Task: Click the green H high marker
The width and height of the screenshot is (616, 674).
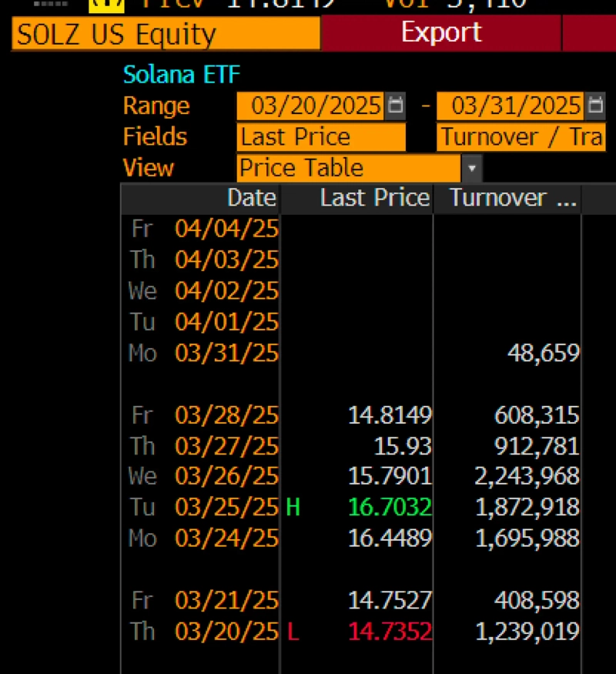Action: tap(293, 507)
